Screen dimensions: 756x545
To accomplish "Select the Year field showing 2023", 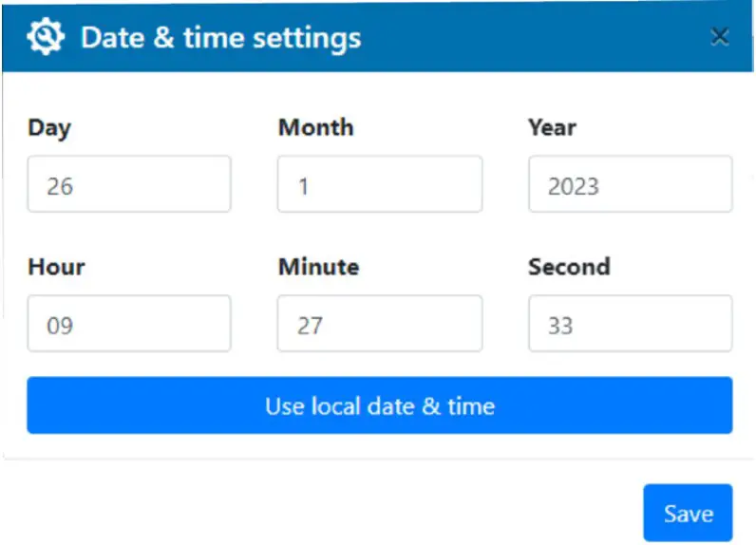I will pyautogui.click(x=630, y=185).
